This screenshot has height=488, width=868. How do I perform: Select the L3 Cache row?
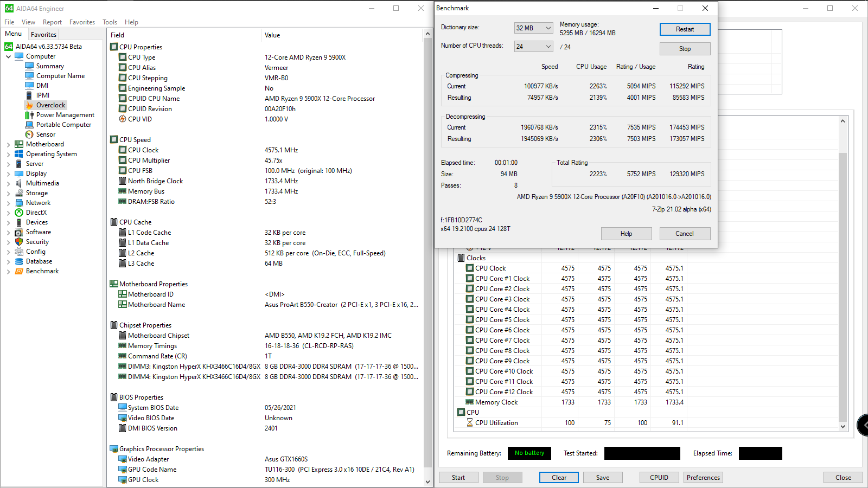(x=265, y=264)
